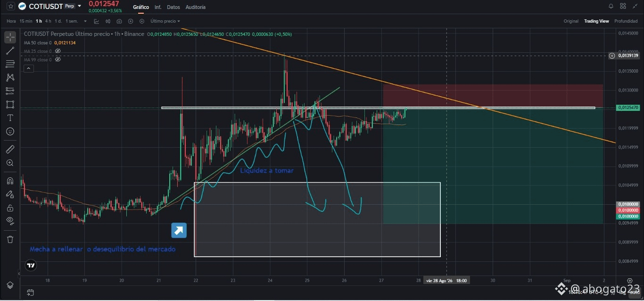Collapse the drawing toolbar side arrow

[19, 273]
